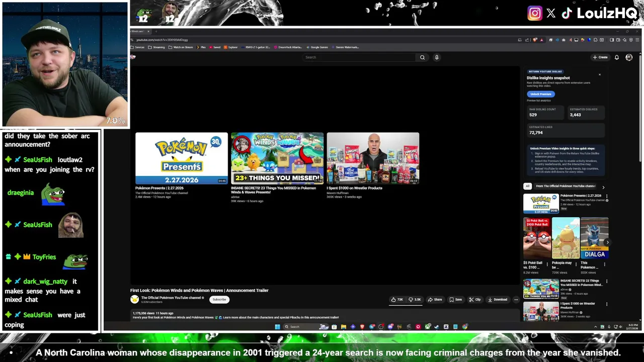The image size is (644, 362).
Task: Play the Pokémon Presents 2.27.2026 end-screen thumbnail
Action: (x=182, y=158)
